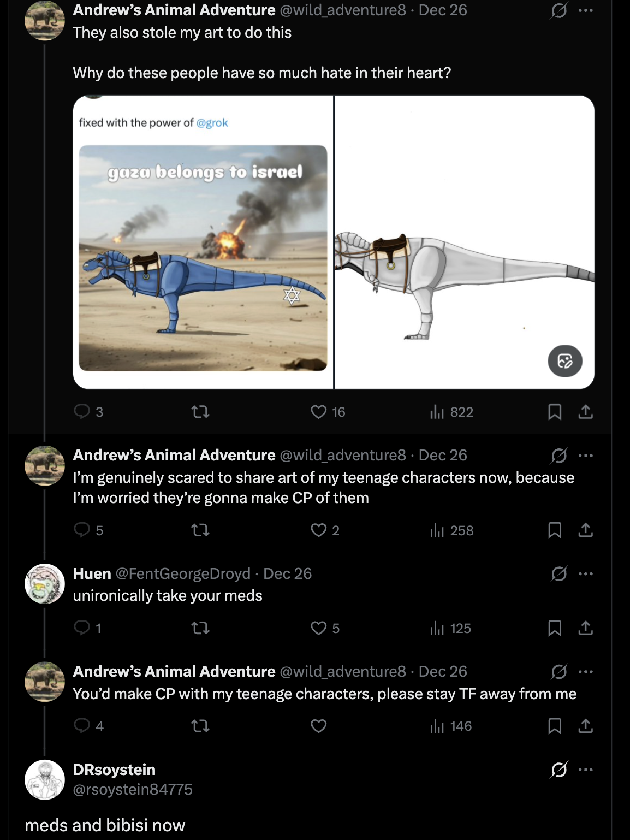This screenshot has height=840, width=630.
Task: Open more options menu on Huen's reply
Action: [x=585, y=573]
